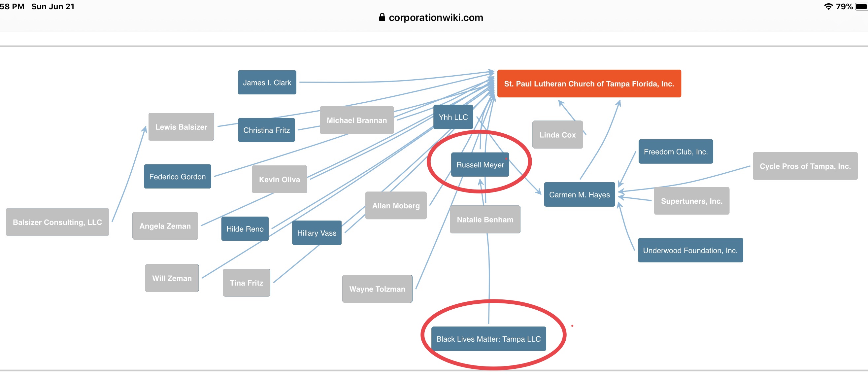Click the Lewis Balsizer node
The height and width of the screenshot is (379, 868).
(x=181, y=127)
